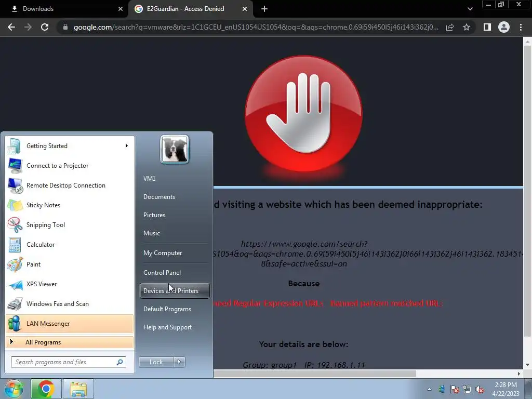Click the Windows Start orb
Screen dimensions: 532x399
click(x=14, y=389)
